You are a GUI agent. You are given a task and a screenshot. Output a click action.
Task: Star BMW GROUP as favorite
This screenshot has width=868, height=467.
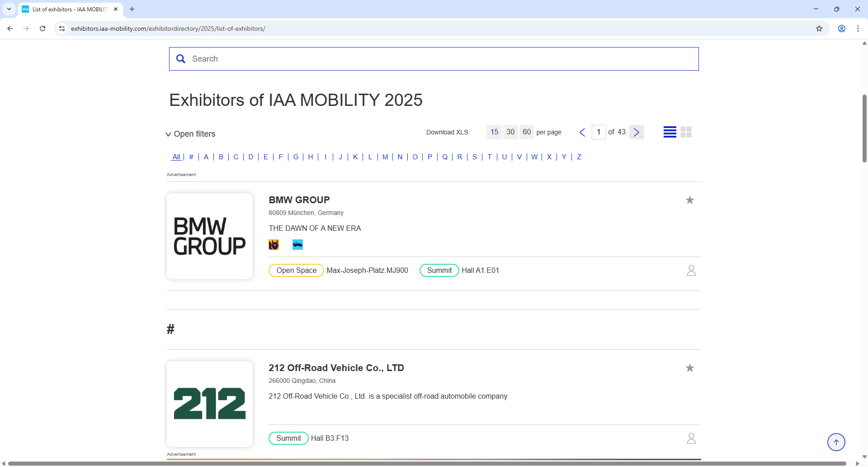689,200
